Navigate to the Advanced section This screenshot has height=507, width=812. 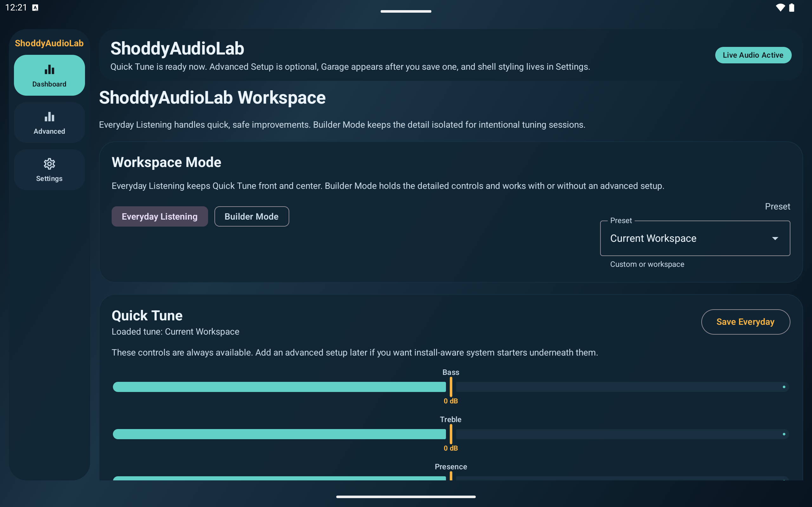49,122
